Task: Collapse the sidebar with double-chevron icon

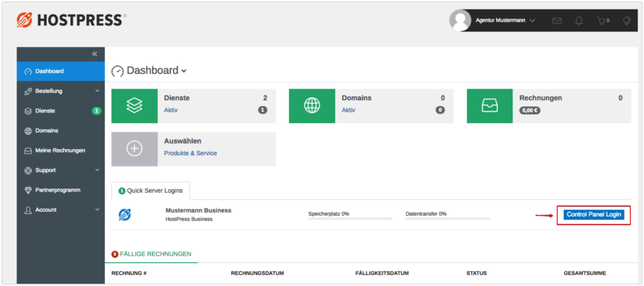Action: pyautogui.click(x=94, y=54)
